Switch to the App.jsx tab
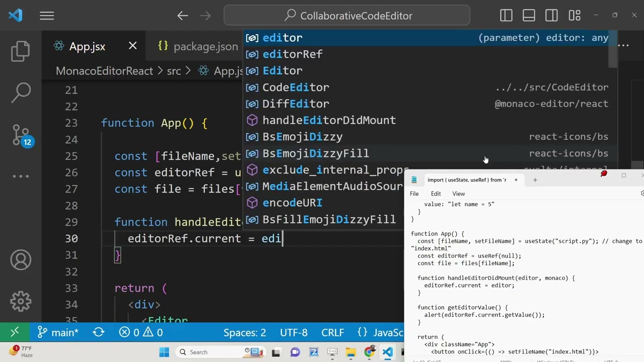Image resolution: width=644 pixels, height=362 pixels. [x=87, y=46]
